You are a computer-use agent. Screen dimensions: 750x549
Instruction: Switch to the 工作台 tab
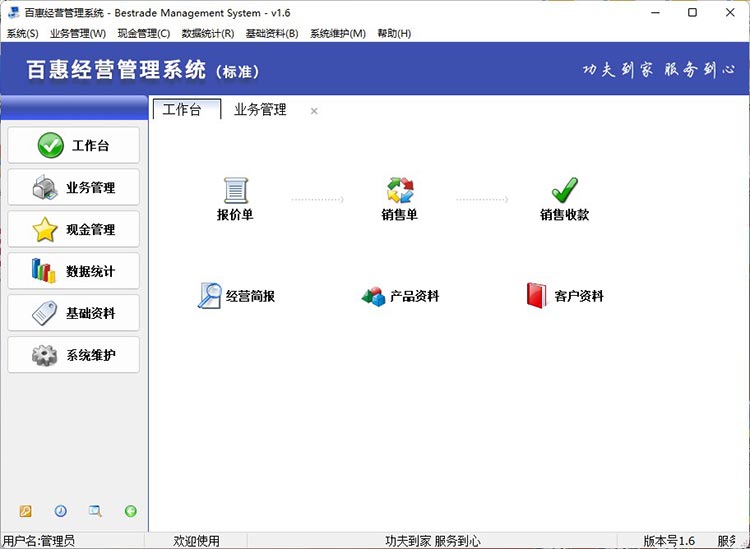coord(187,110)
